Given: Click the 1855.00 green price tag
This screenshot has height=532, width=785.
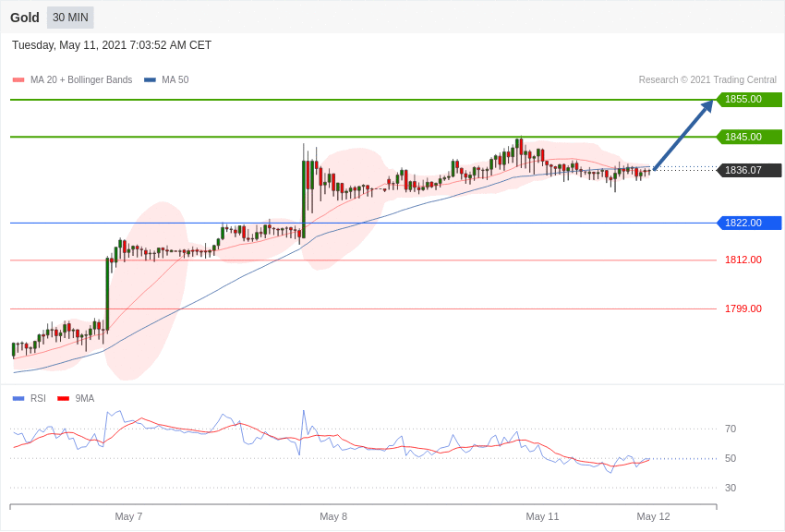Looking at the screenshot, I should pyautogui.click(x=750, y=99).
